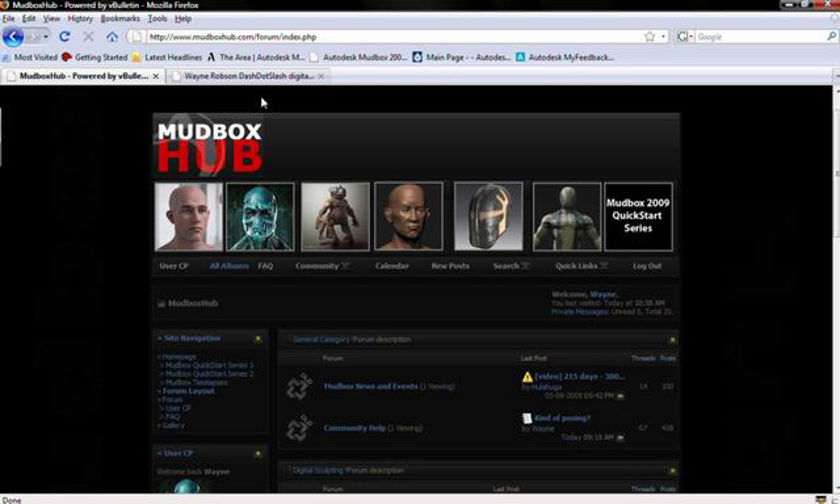The width and height of the screenshot is (840, 504).
Task: Open the Edit menu
Action: point(29,19)
